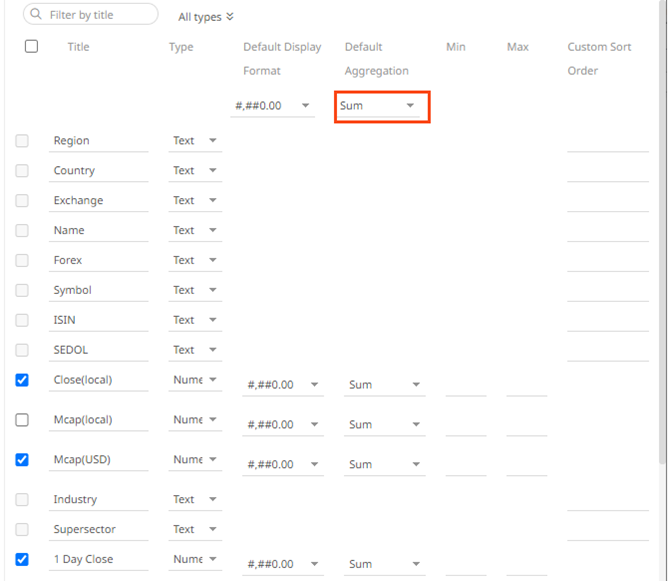Click the search magnifier icon in filter box

[37, 15]
